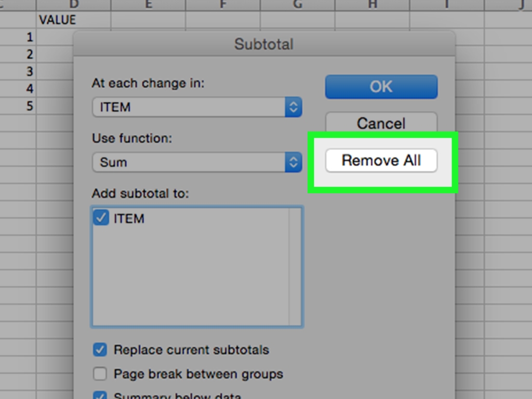Click the stepper arrows beside ITEM
The height and width of the screenshot is (399, 532).
(x=294, y=107)
